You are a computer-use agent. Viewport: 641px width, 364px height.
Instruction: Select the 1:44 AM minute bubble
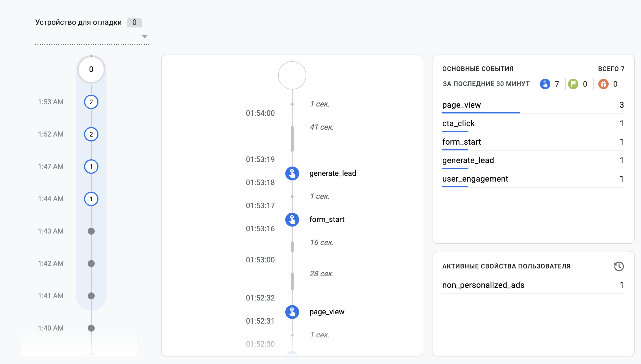click(91, 199)
